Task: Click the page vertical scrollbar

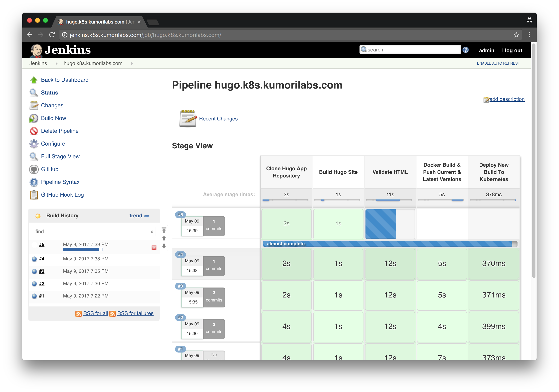Action: (534, 161)
